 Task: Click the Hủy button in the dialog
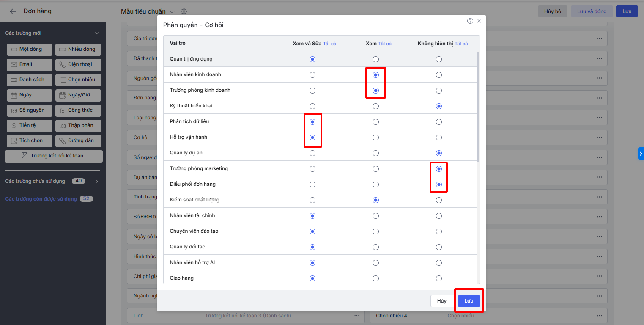(x=441, y=301)
